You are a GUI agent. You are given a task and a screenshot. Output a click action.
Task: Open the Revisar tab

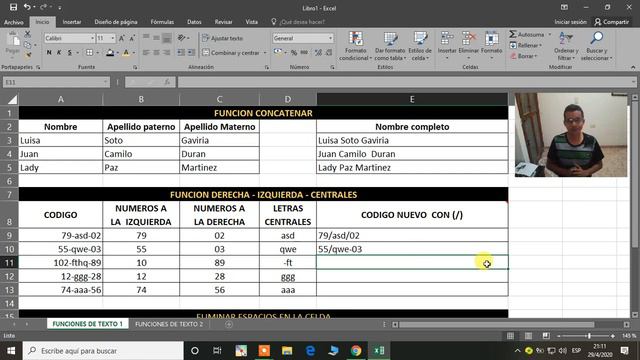point(223,22)
